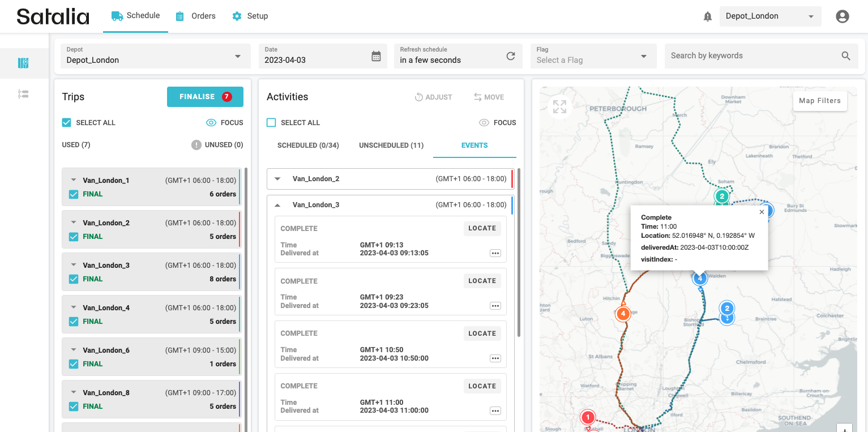
Task: Click the map view sidebar icon
Action: pos(23,63)
